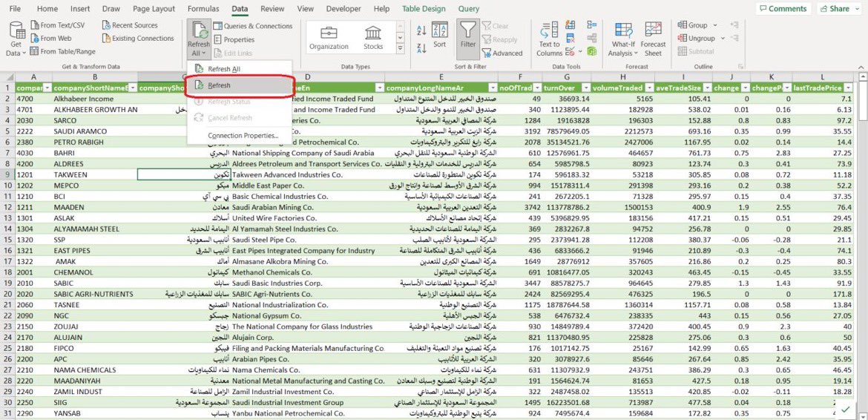The width and height of the screenshot is (868, 420).
Task: Click the Comments button
Action: pyautogui.click(x=784, y=9)
